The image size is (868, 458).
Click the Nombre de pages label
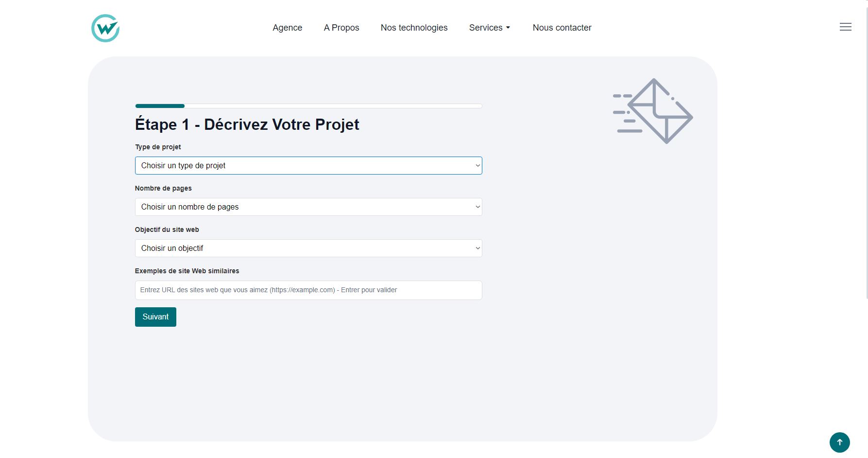click(163, 188)
